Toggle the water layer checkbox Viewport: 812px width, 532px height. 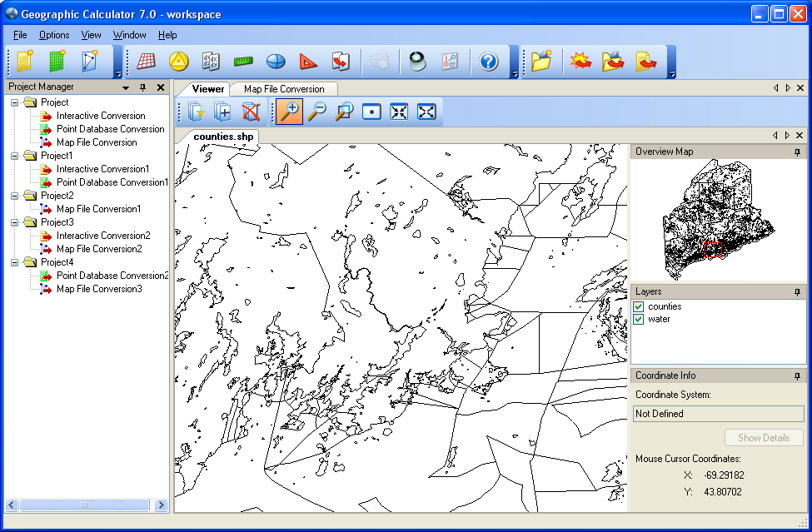pyautogui.click(x=639, y=319)
